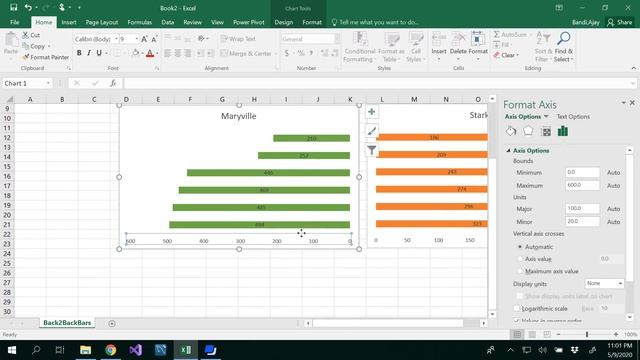640x360 pixels.
Task: Open Visual Studio from taskbar
Action: tap(136, 350)
